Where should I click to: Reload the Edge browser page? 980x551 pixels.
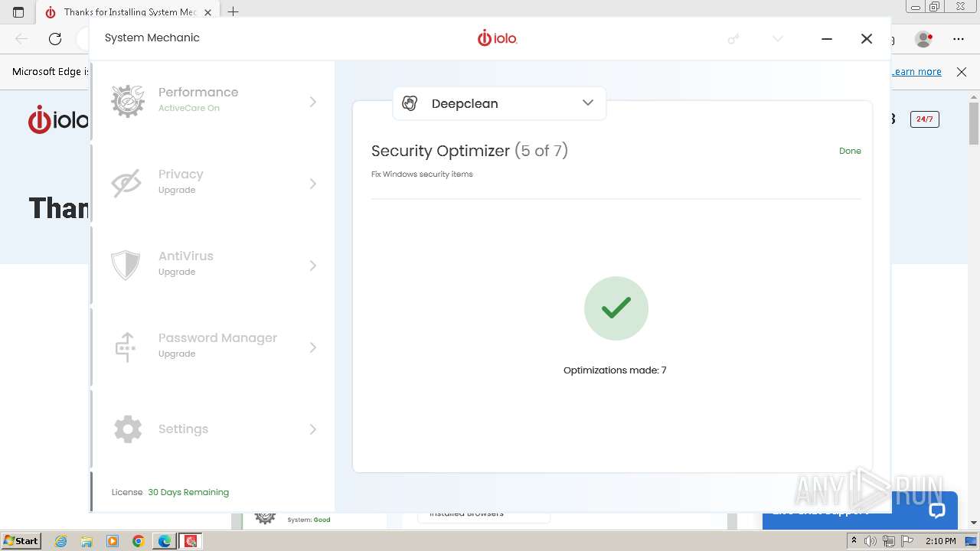pos(55,38)
